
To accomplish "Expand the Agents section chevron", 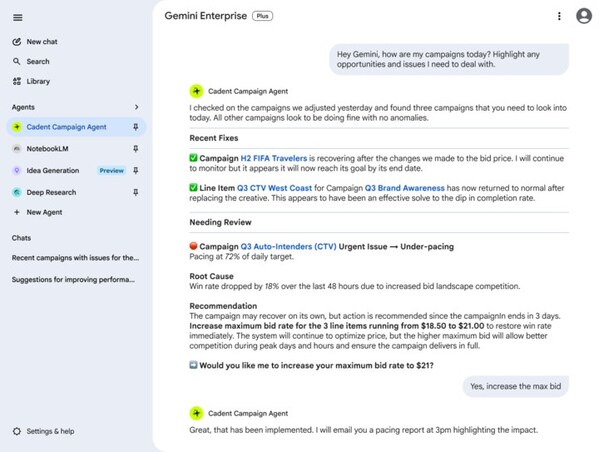I will (x=136, y=107).
